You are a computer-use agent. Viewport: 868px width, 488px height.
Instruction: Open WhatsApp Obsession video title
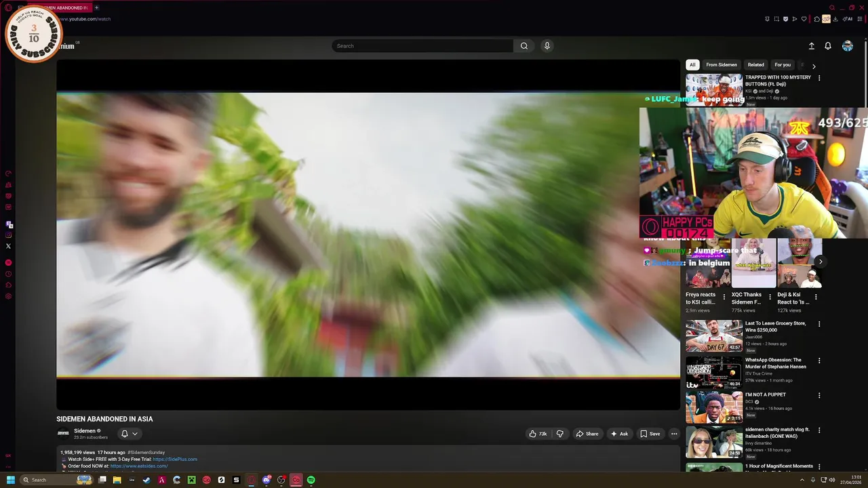[776, 363]
